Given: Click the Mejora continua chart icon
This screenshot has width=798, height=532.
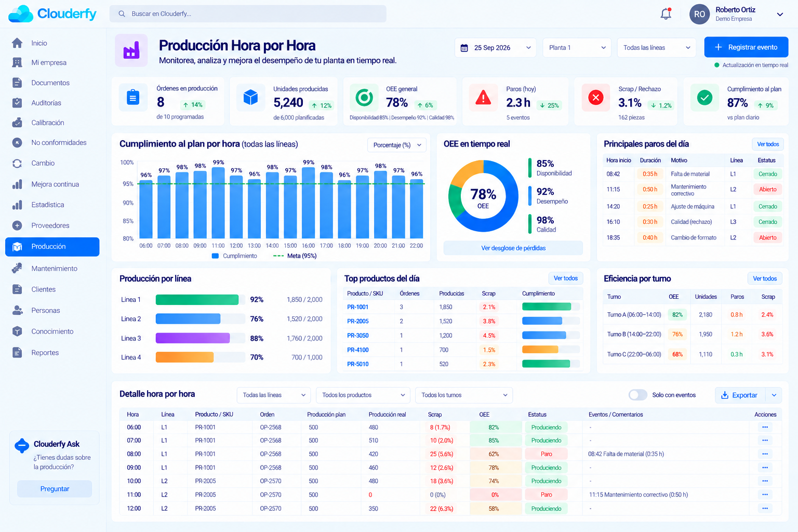Looking at the screenshot, I should pyautogui.click(x=17, y=184).
